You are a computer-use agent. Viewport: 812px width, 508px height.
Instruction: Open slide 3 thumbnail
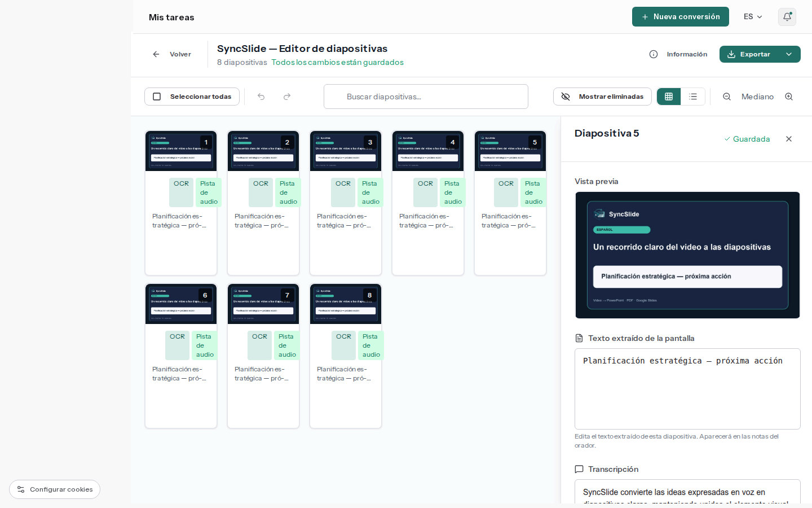click(x=346, y=151)
